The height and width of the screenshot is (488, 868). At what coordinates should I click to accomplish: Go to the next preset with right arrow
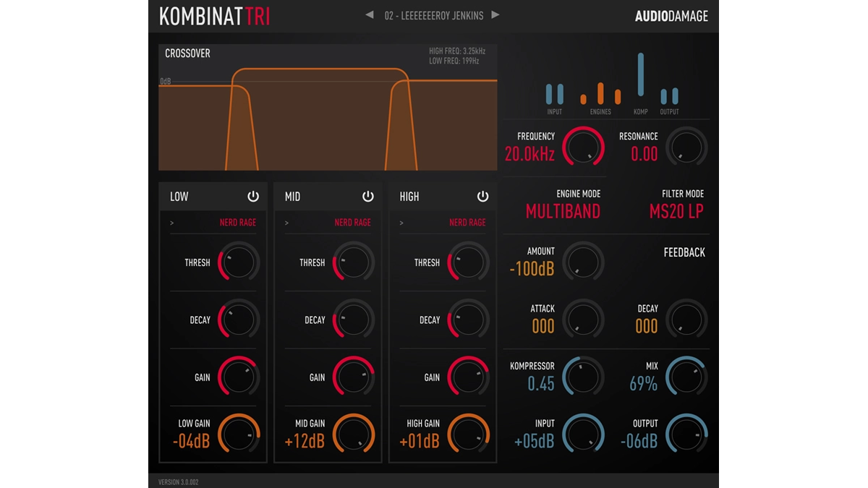pos(495,15)
